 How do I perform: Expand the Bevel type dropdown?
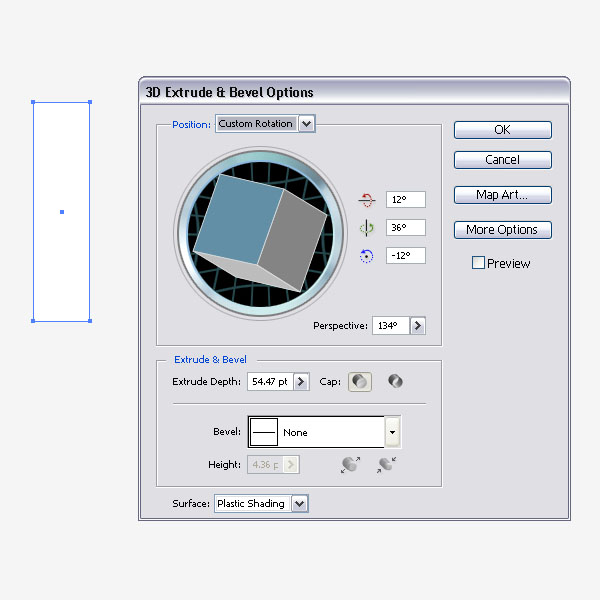point(392,432)
